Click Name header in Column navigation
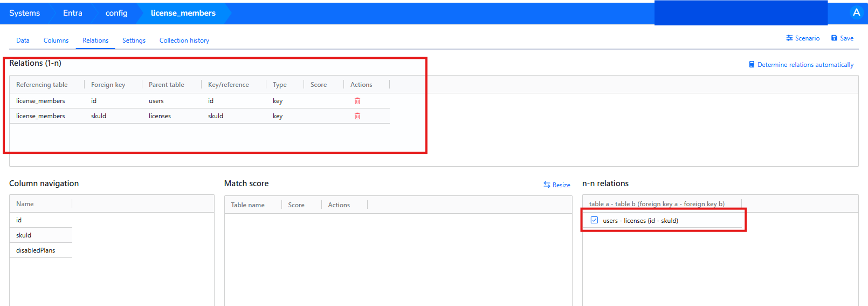The width and height of the screenshot is (868, 306). click(x=25, y=204)
